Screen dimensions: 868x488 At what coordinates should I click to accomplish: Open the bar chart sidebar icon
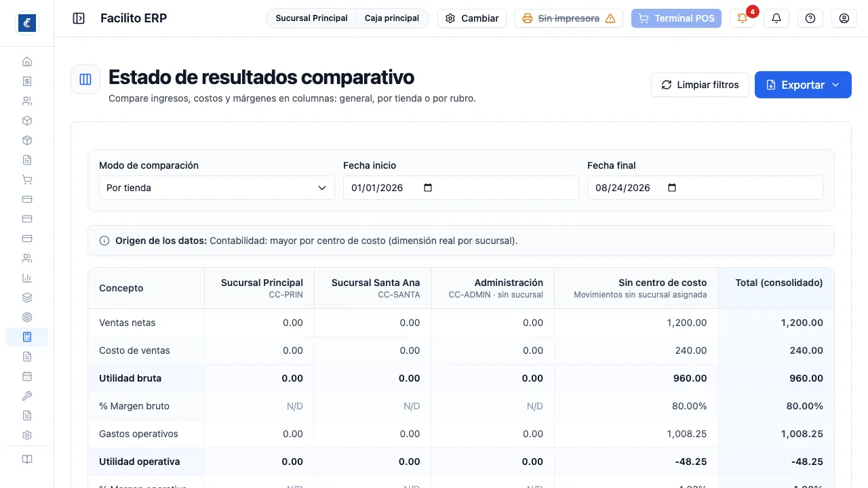(27, 278)
